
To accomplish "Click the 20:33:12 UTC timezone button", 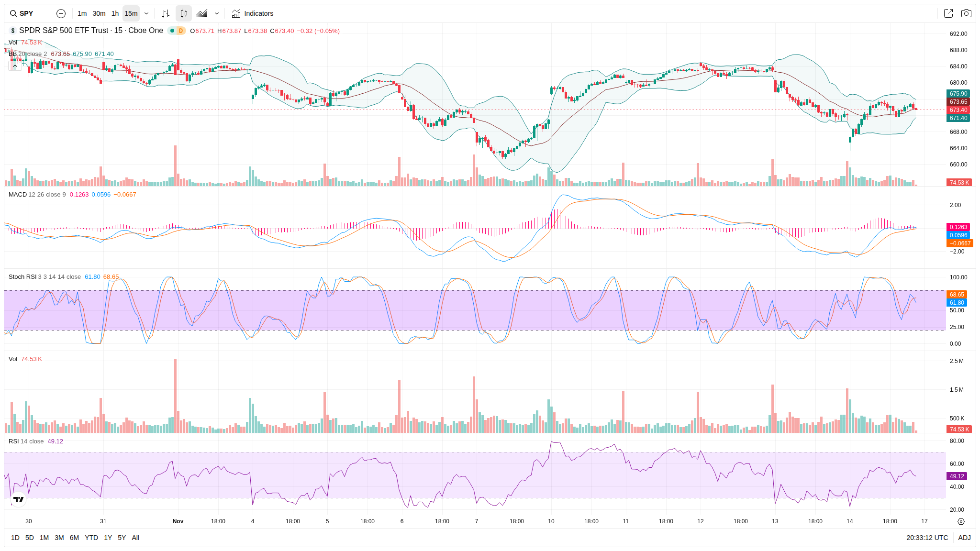I will pyautogui.click(x=927, y=538).
